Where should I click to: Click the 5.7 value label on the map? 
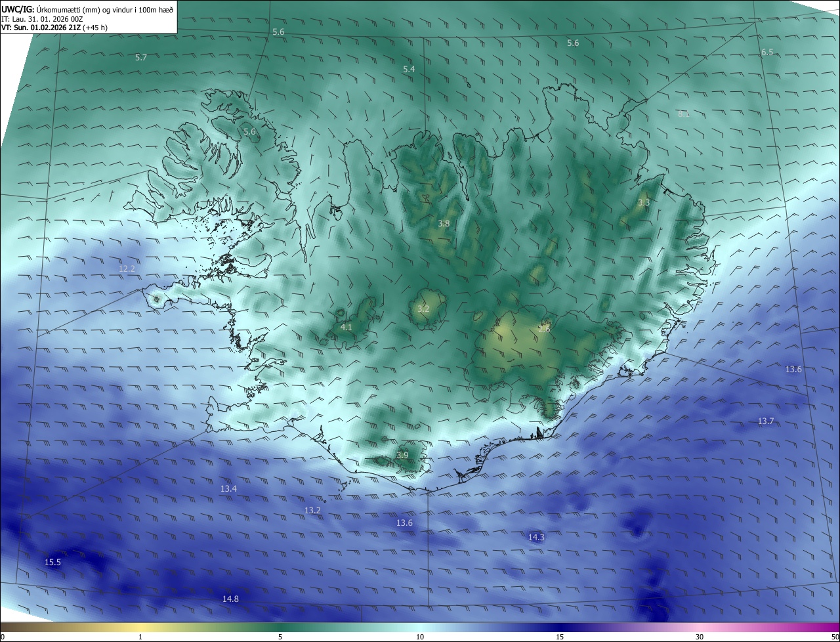(x=141, y=58)
